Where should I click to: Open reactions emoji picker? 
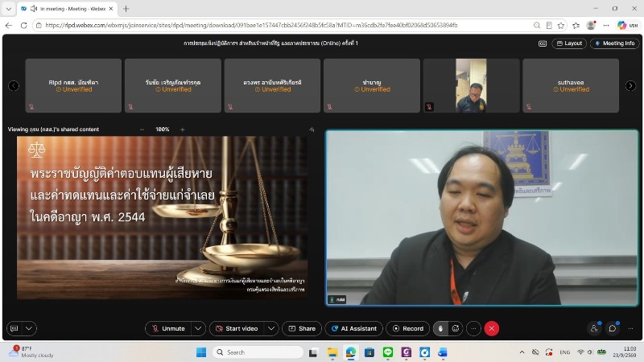(456, 328)
